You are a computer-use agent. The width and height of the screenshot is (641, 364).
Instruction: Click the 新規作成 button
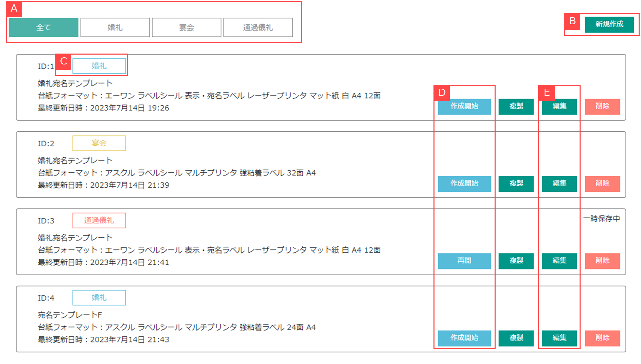(x=609, y=24)
